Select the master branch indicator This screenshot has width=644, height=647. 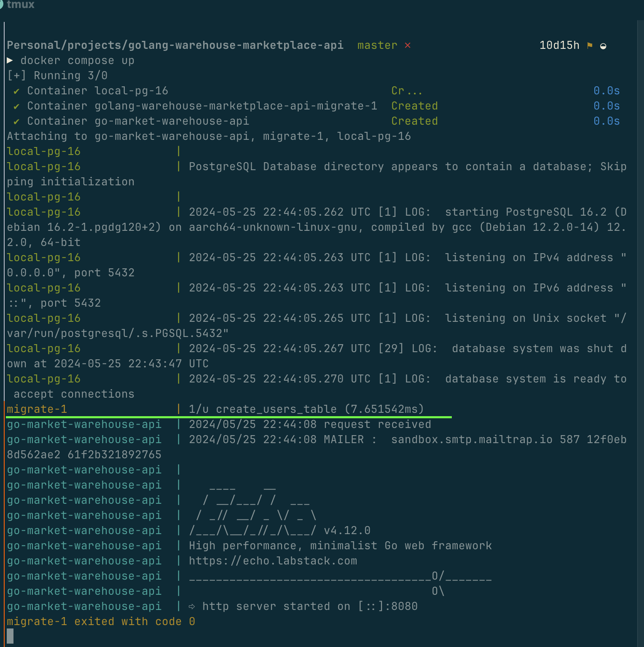pyautogui.click(x=377, y=45)
